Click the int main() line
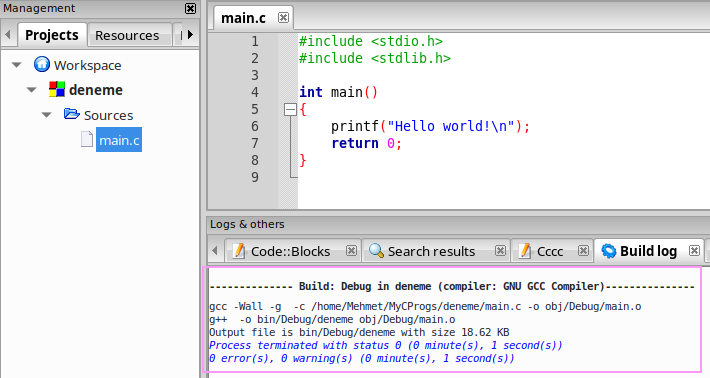Image resolution: width=710 pixels, height=378 pixels. 338,92
